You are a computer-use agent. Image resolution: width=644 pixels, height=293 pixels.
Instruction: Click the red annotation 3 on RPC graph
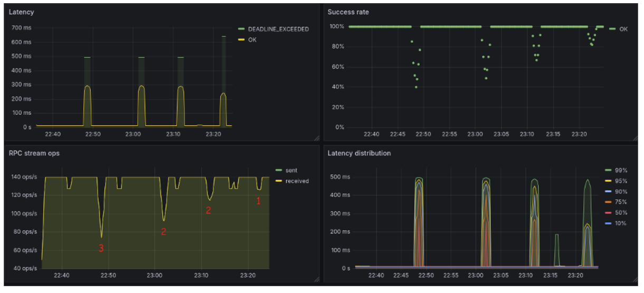(101, 248)
